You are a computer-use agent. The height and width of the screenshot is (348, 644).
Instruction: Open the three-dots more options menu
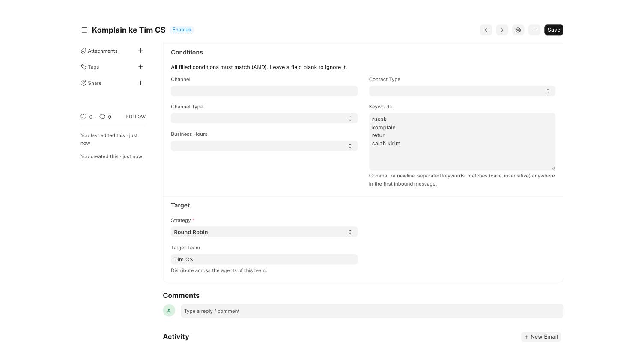coord(534,30)
